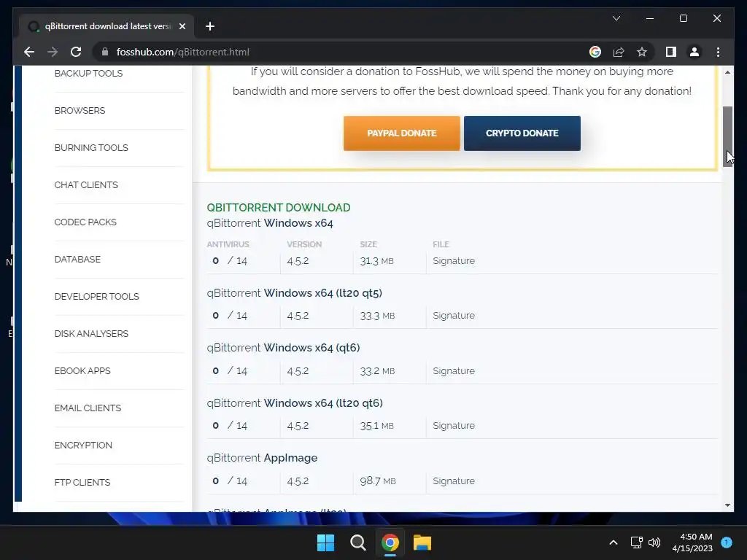Download qBittorrent AppImage
Screen dimensions: 747x560
262,458
